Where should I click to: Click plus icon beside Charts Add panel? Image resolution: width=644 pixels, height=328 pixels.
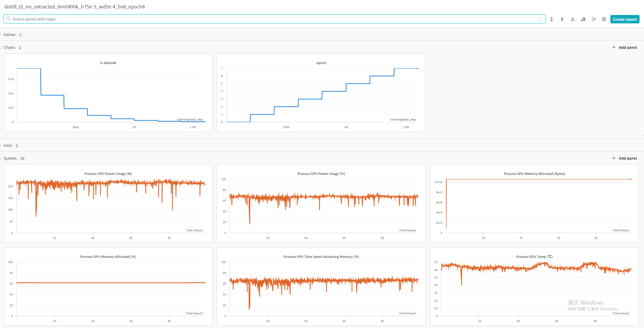(614, 47)
